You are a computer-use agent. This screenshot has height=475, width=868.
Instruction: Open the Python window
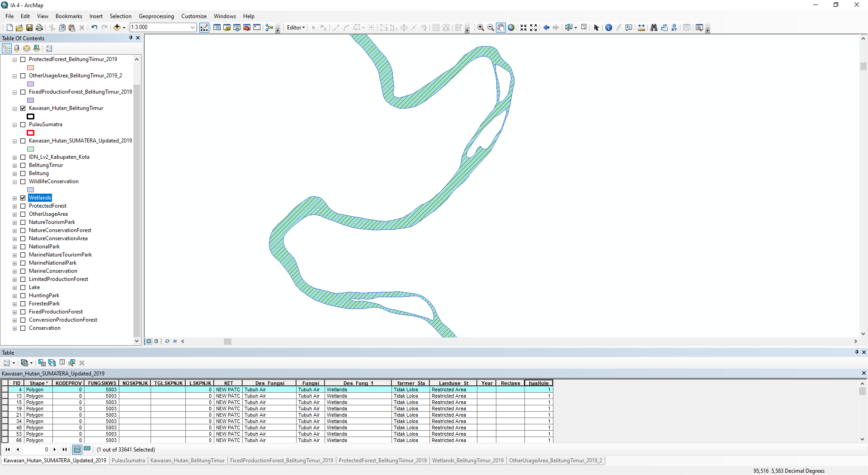click(x=257, y=28)
